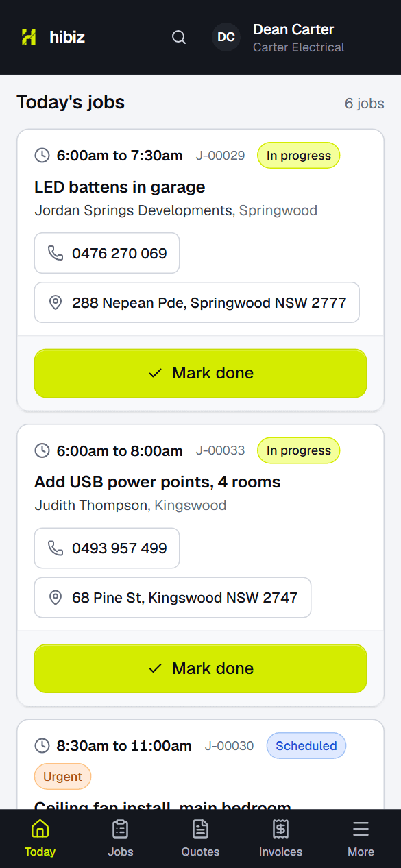This screenshot has width=401, height=868.
Task: Open map for 288 Nepean Pde address
Action: click(x=197, y=302)
